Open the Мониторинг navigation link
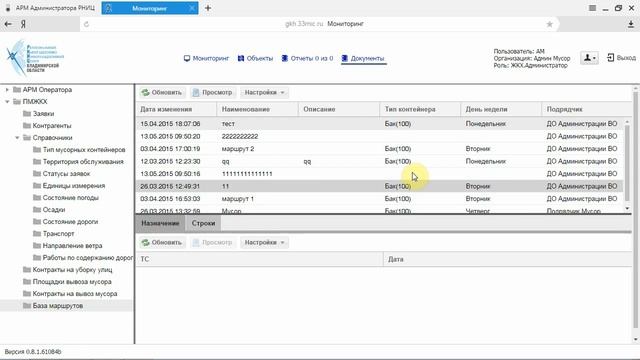The image size is (640, 360). coord(206,58)
